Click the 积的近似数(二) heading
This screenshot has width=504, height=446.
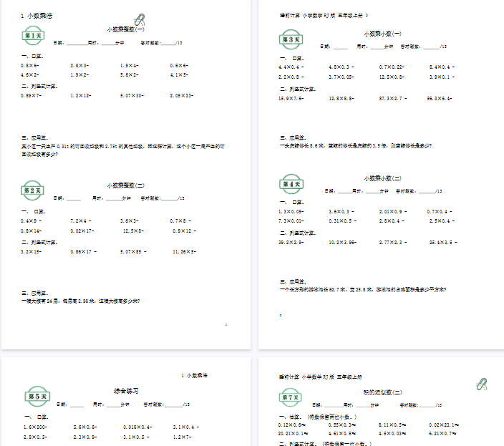click(383, 392)
